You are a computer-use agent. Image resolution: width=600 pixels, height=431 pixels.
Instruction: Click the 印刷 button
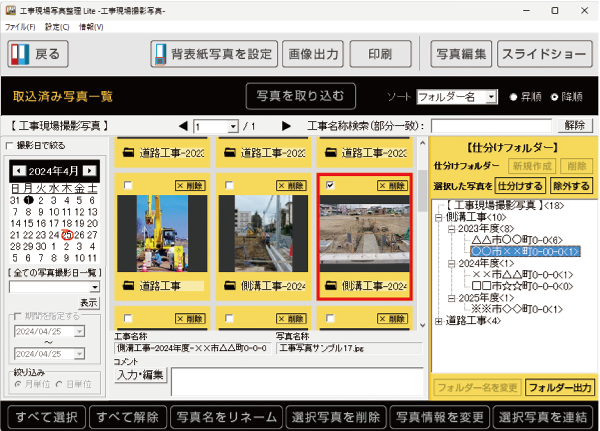tap(381, 54)
